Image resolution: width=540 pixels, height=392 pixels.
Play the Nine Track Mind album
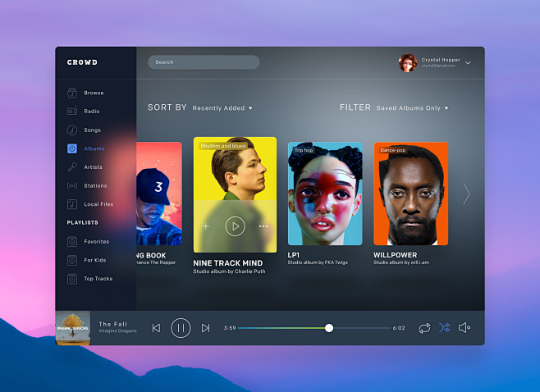pos(236,226)
